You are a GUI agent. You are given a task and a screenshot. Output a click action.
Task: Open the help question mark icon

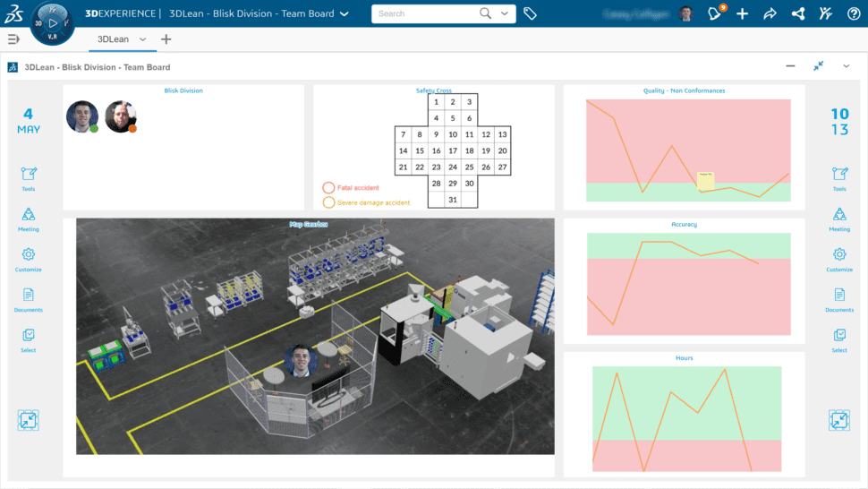(854, 13)
